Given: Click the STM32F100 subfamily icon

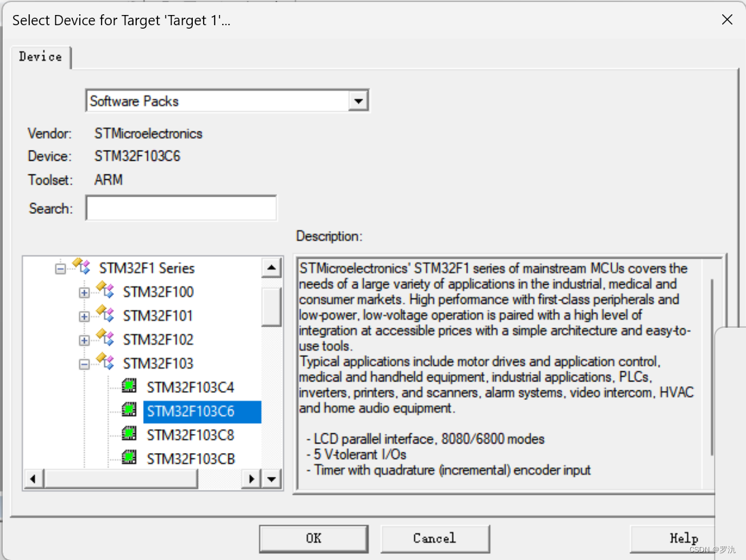Looking at the screenshot, I should [x=105, y=290].
